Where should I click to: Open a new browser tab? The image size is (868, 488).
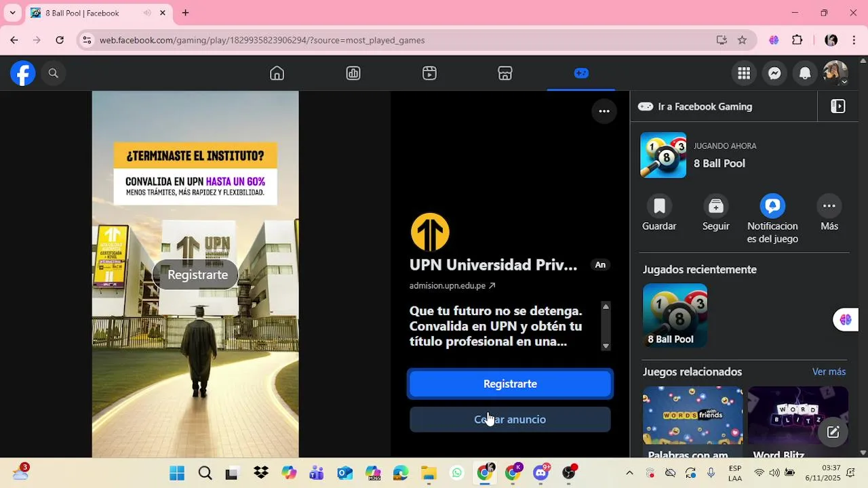pyautogui.click(x=185, y=13)
